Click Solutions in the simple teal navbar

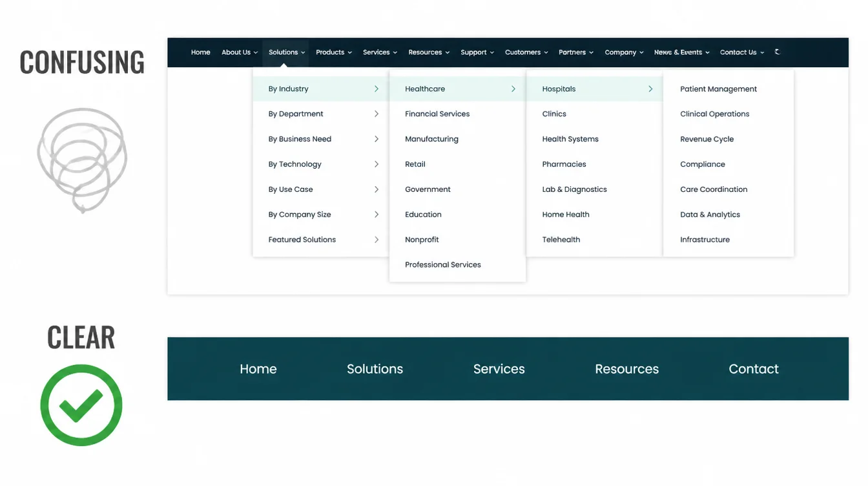[375, 369]
